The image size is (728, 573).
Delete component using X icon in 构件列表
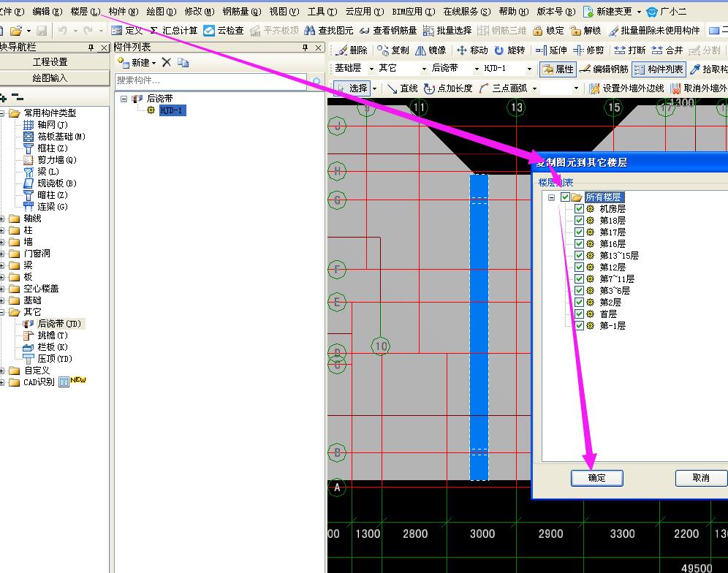coord(167,62)
